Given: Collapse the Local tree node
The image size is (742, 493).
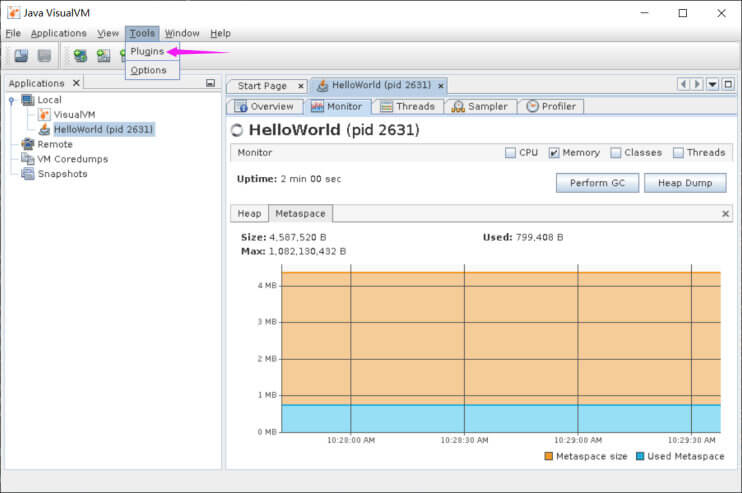Looking at the screenshot, I should coord(11,100).
